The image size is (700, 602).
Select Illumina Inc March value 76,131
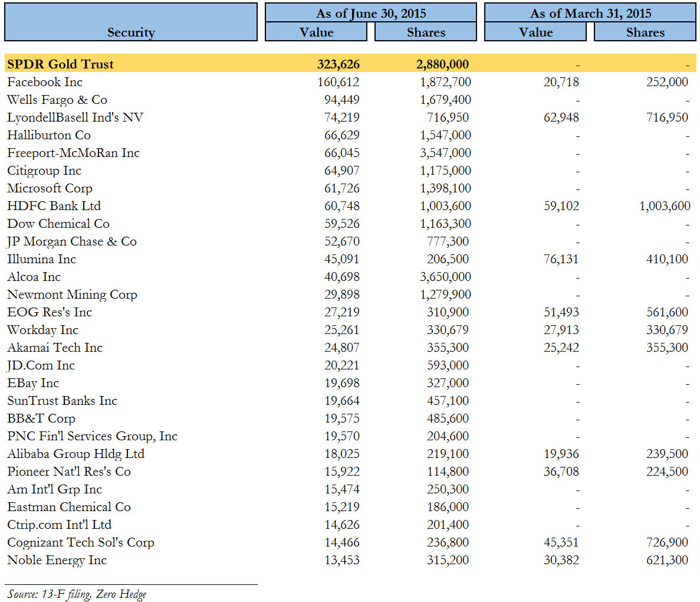click(561, 259)
